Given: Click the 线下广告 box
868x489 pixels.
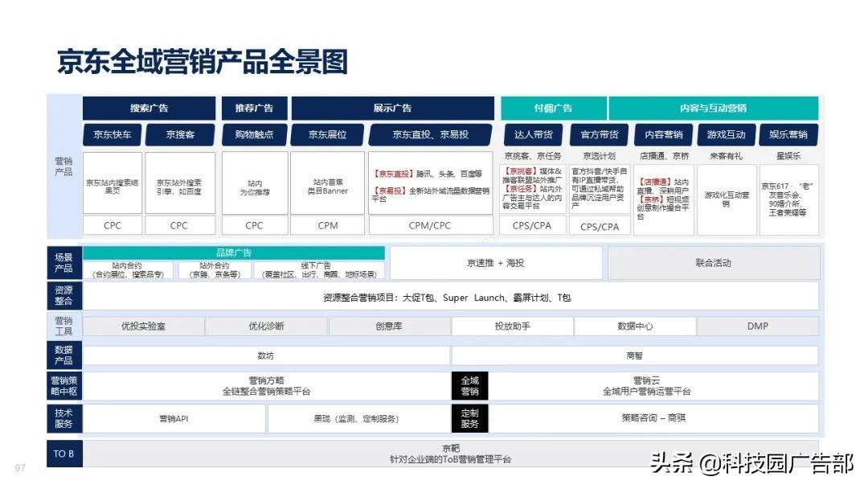Looking at the screenshot, I should click(x=318, y=270).
